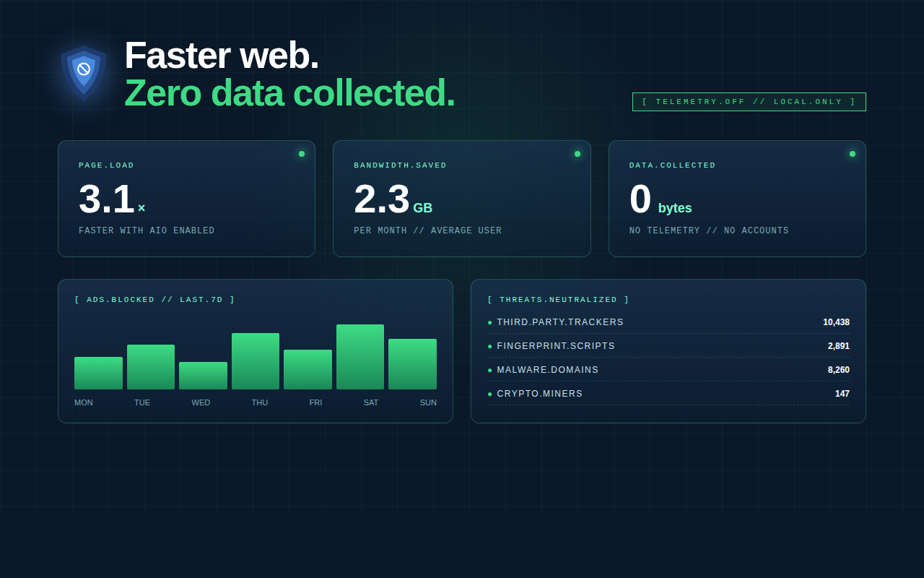The width and height of the screenshot is (924, 578).
Task: Click the PAGE.LOAD label
Action: click(107, 165)
